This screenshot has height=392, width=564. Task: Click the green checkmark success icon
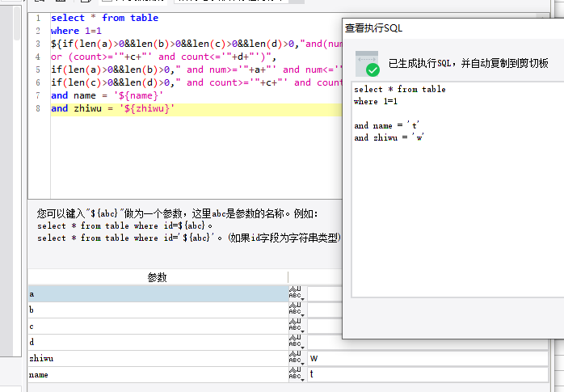coord(372,70)
